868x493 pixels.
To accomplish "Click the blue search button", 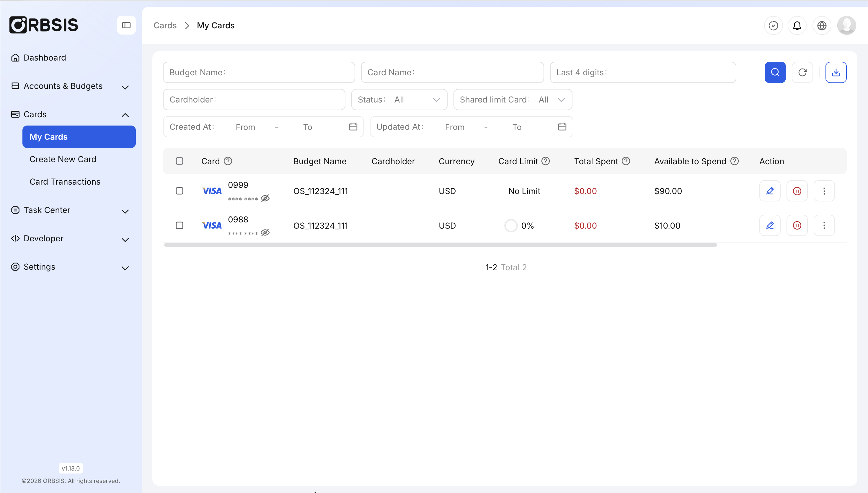I will 775,72.
